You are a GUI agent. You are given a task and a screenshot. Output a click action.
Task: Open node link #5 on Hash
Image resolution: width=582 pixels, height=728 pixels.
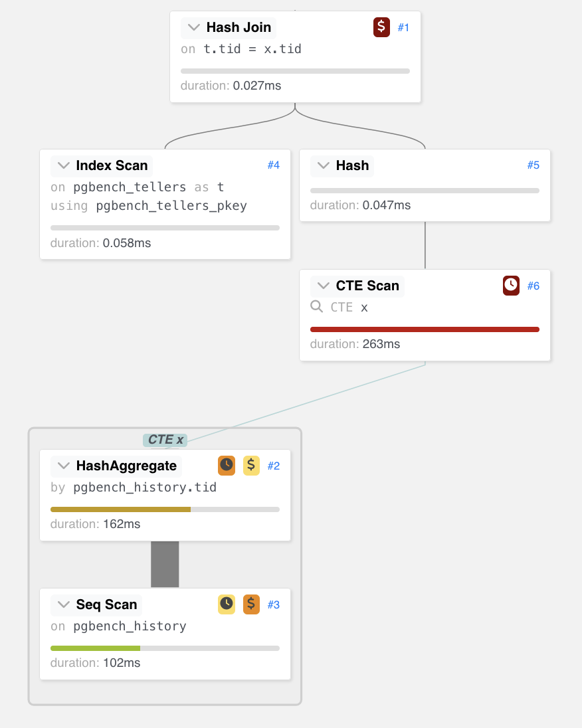point(533,165)
